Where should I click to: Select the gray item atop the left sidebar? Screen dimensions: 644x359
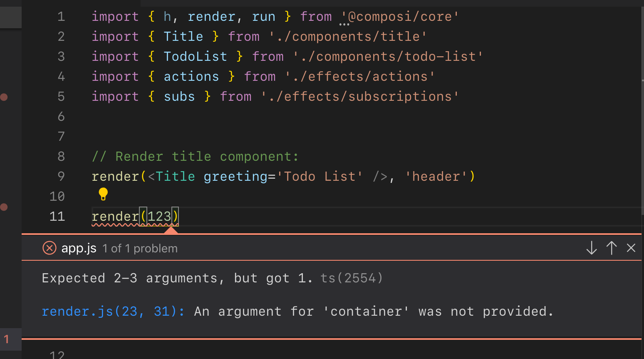[10, 17]
